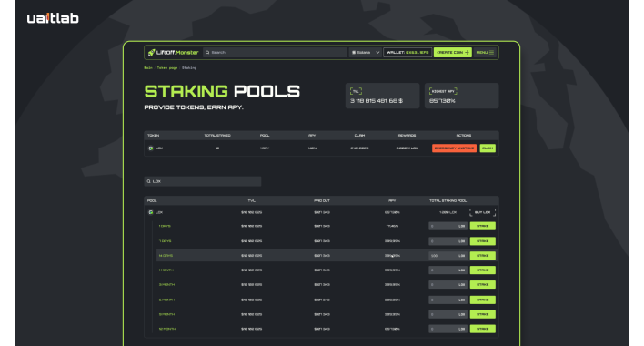Click the Create Coin button

(453, 52)
